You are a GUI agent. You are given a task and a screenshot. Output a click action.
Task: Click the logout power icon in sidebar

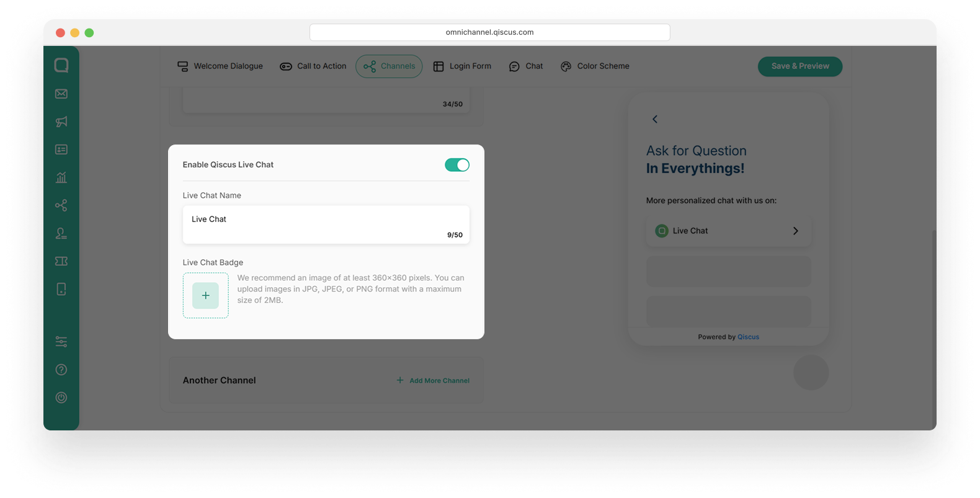pos(61,398)
